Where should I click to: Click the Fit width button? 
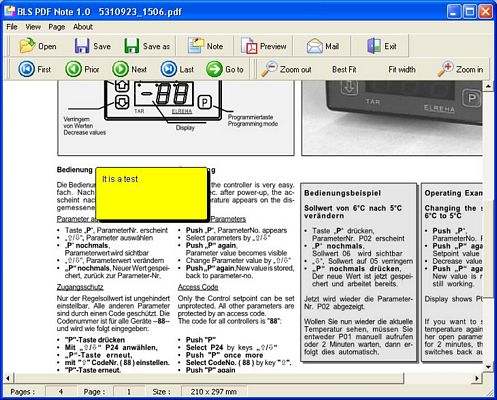(402, 69)
